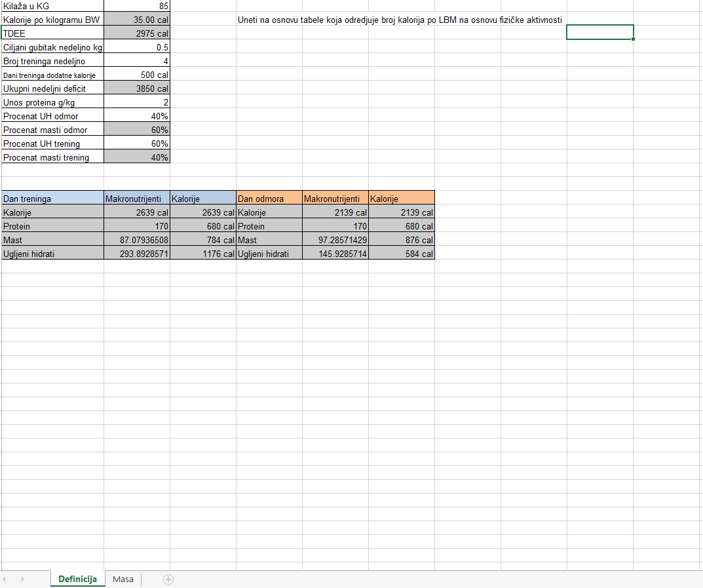The width and height of the screenshot is (703, 588).
Task: Select the Kilaža u KG label cell
Action: pos(52,6)
